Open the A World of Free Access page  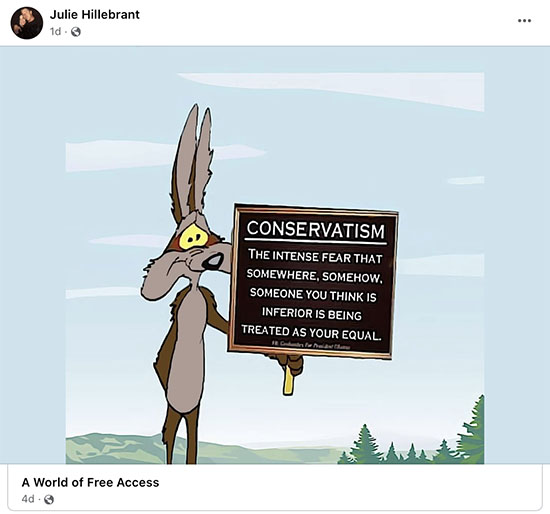pyautogui.click(x=90, y=482)
